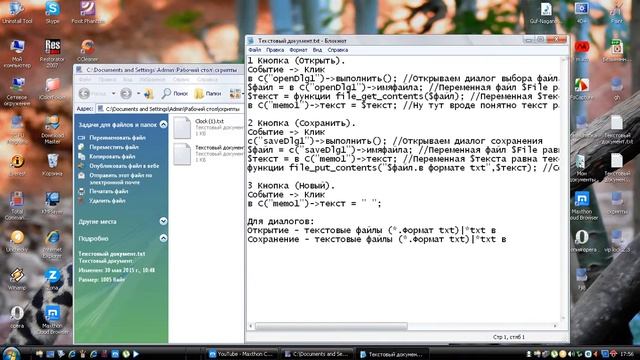Image resolution: width=640 pixels, height=360 pixels.
Task: Collapse the Подробно details panel
Action: point(163,238)
